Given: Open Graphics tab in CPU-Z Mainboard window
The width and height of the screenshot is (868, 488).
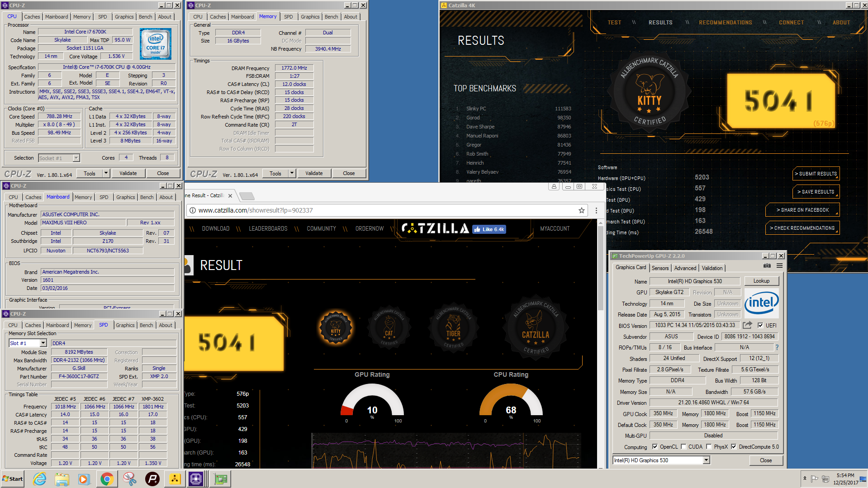Looking at the screenshot, I should pos(125,197).
